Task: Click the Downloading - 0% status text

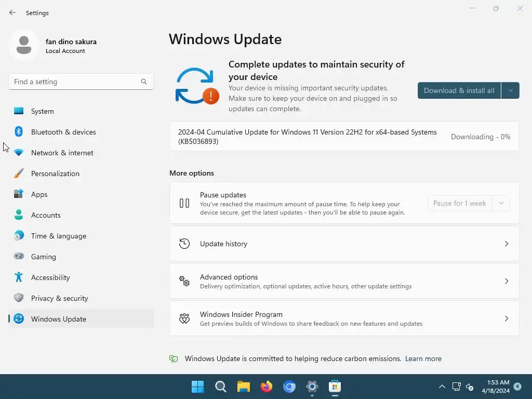Action: coord(481,137)
